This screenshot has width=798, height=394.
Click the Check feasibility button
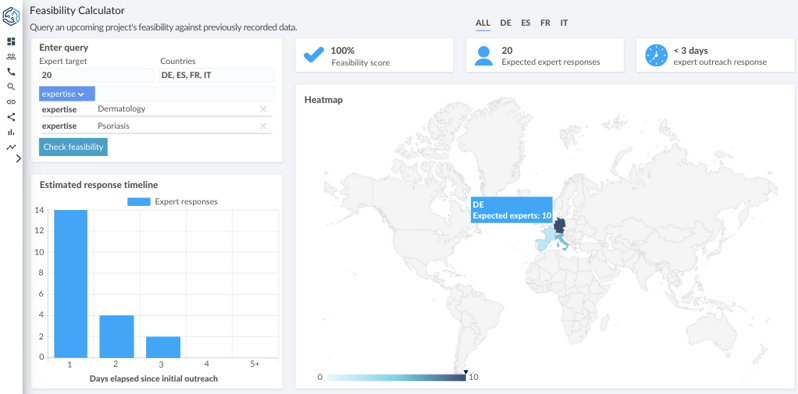click(73, 147)
